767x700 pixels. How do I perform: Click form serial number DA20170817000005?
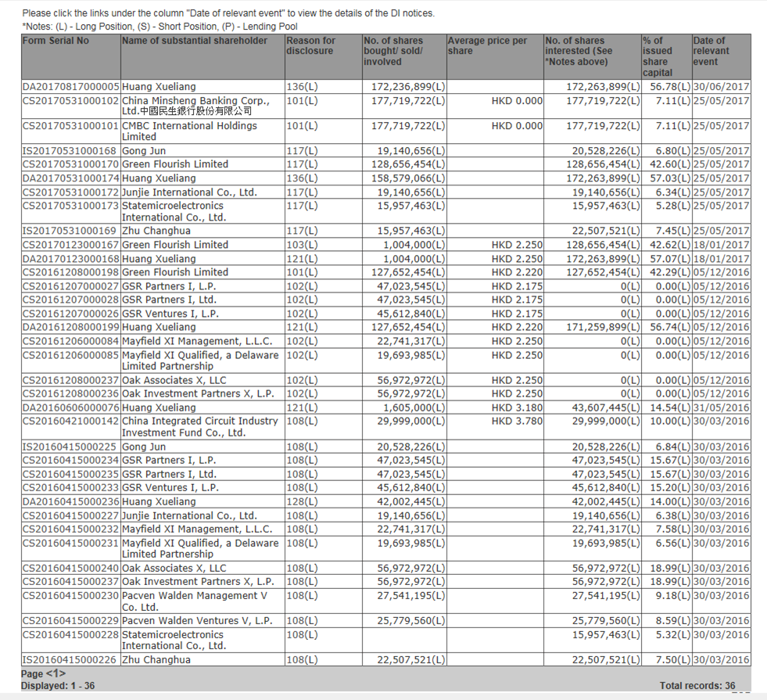[70, 87]
